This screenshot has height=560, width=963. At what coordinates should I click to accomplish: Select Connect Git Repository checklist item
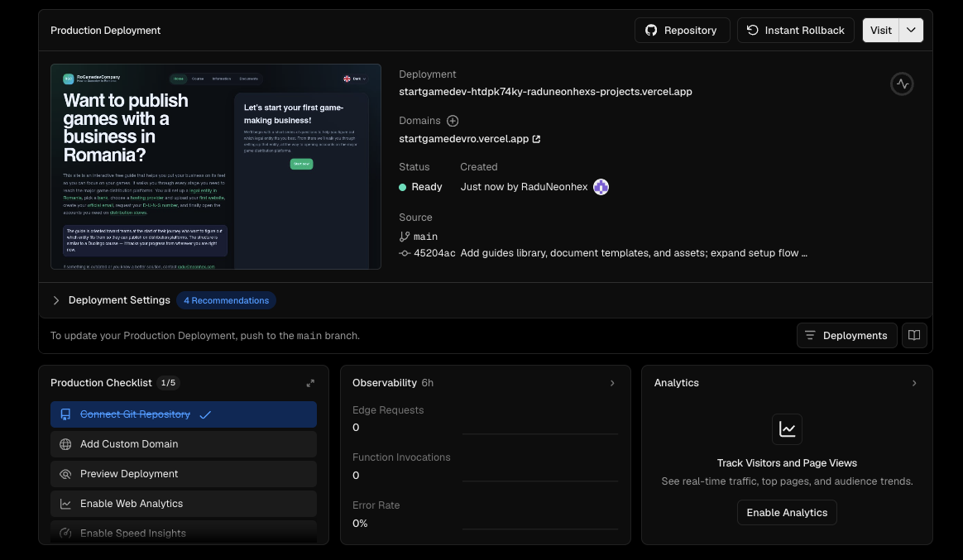[x=184, y=414]
